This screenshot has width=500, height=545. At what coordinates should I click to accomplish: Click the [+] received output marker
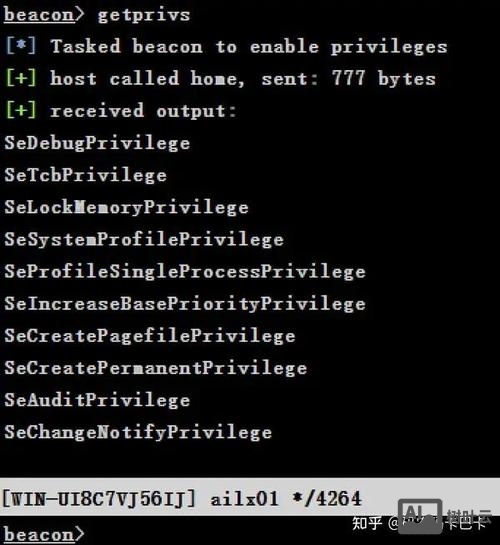pyautogui.click(x=21, y=110)
